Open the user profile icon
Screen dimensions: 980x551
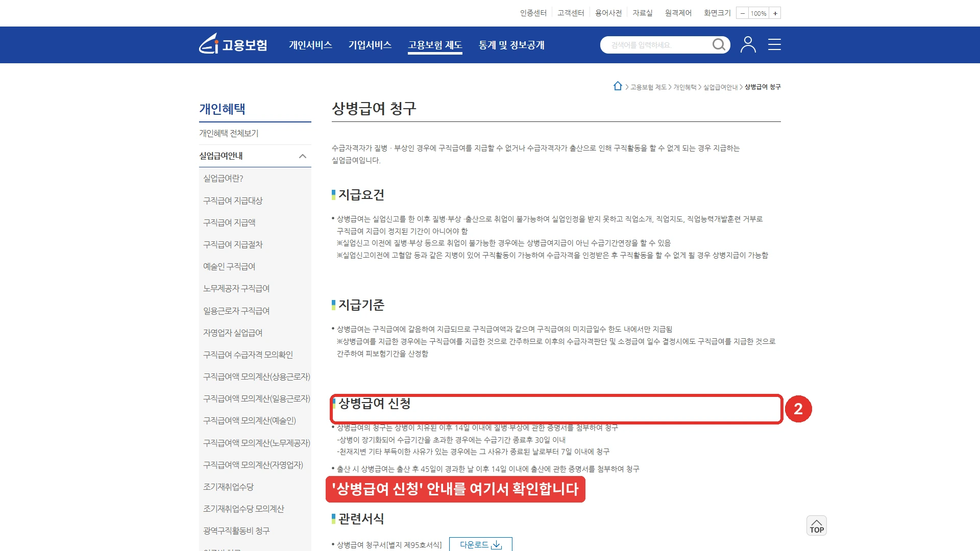(x=748, y=44)
